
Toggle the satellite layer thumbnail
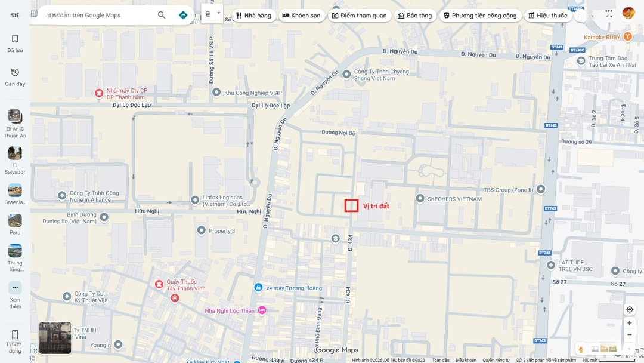pos(55,338)
